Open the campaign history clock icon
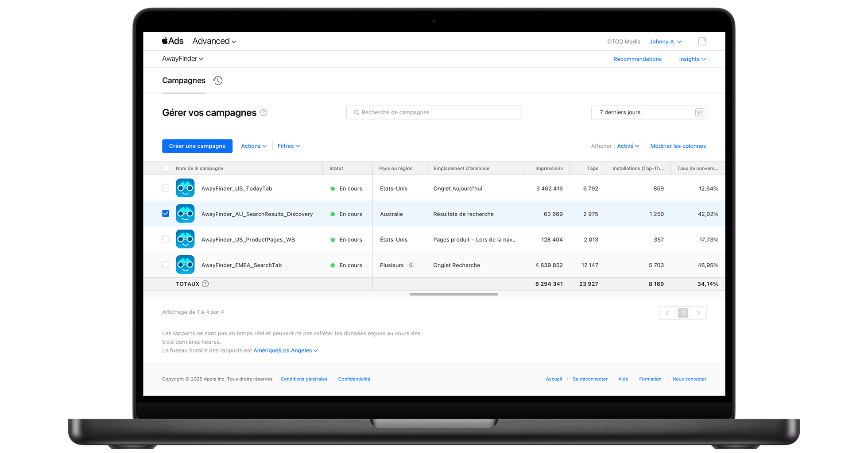Screen dimensions: 868x453 217,81
